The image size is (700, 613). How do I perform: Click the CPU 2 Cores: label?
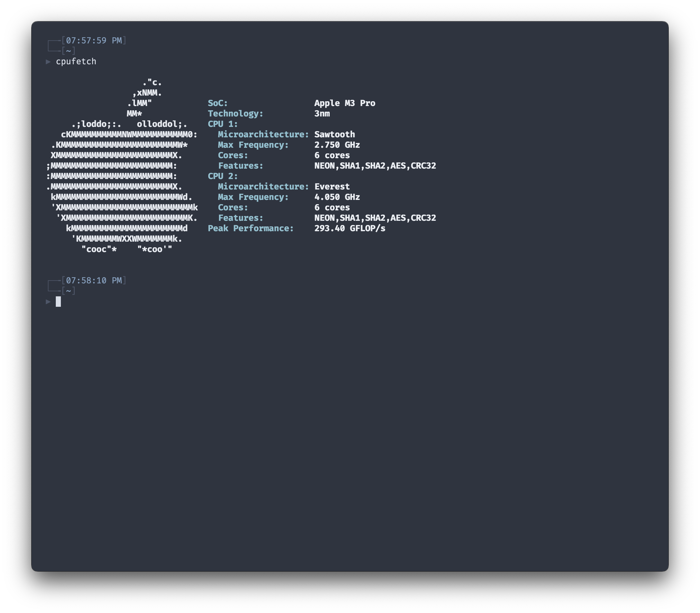(x=233, y=208)
